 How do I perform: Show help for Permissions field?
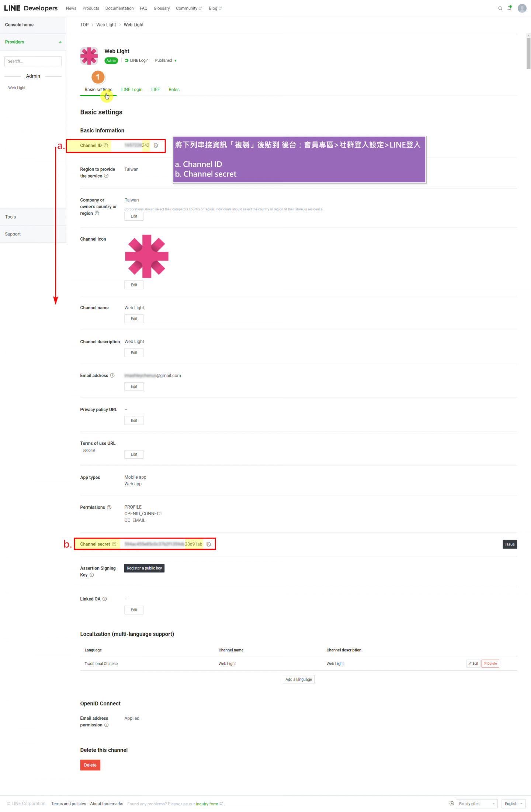pyautogui.click(x=109, y=507)
